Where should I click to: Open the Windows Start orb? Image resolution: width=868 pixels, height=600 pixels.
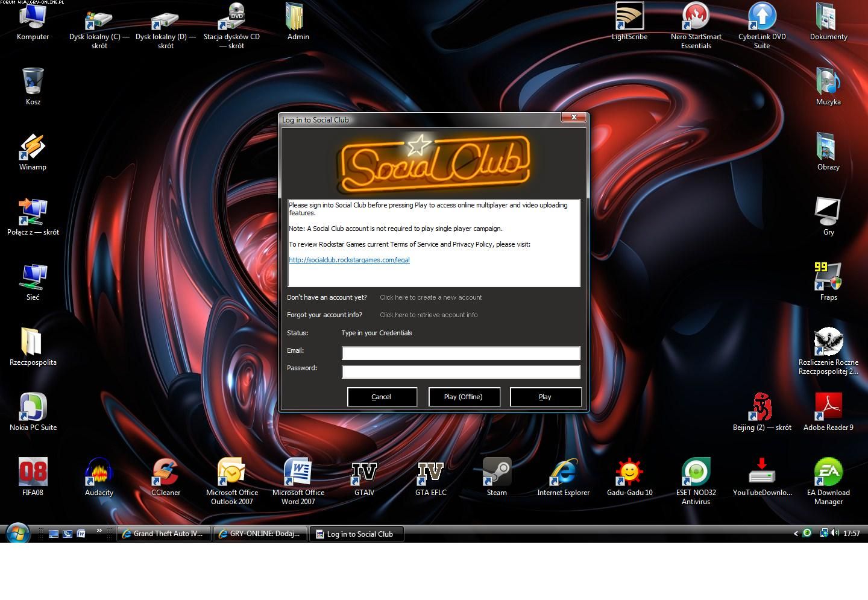17,534
